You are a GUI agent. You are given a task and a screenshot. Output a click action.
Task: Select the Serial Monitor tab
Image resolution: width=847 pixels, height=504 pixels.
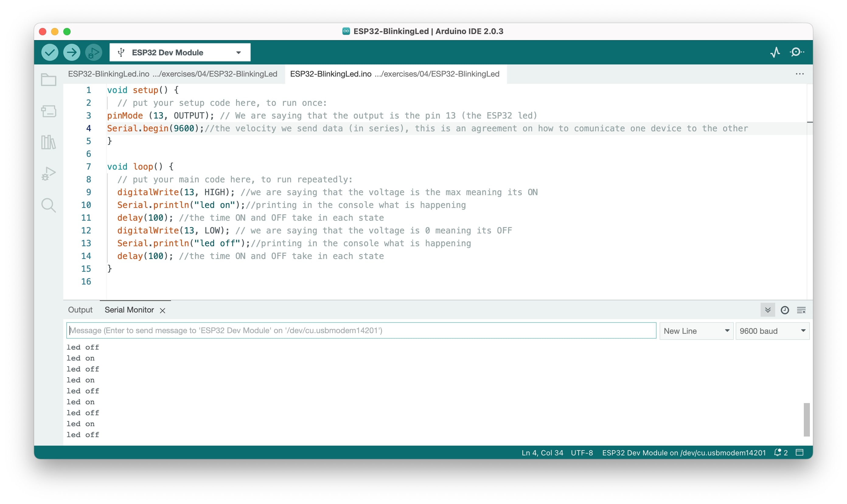129,310
